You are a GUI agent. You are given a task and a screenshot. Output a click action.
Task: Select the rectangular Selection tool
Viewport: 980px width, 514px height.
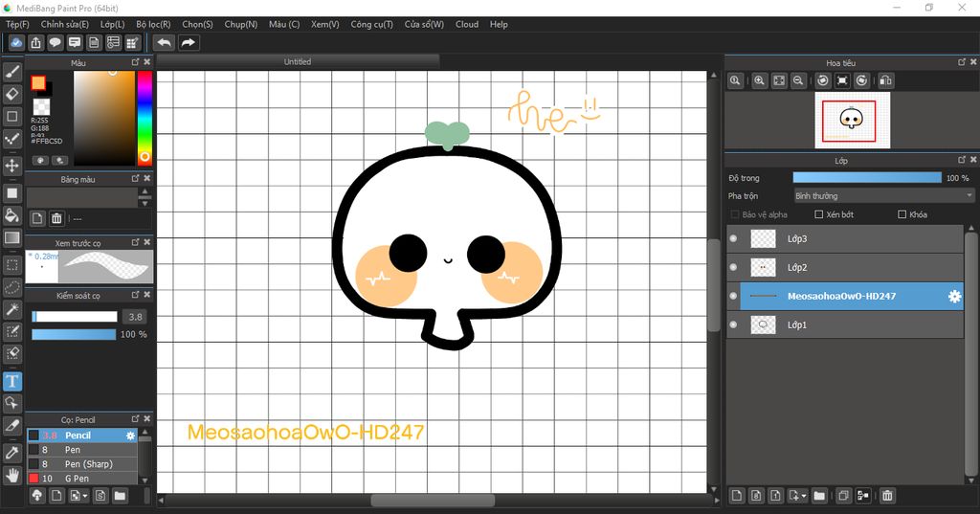[x=11, y=265]
